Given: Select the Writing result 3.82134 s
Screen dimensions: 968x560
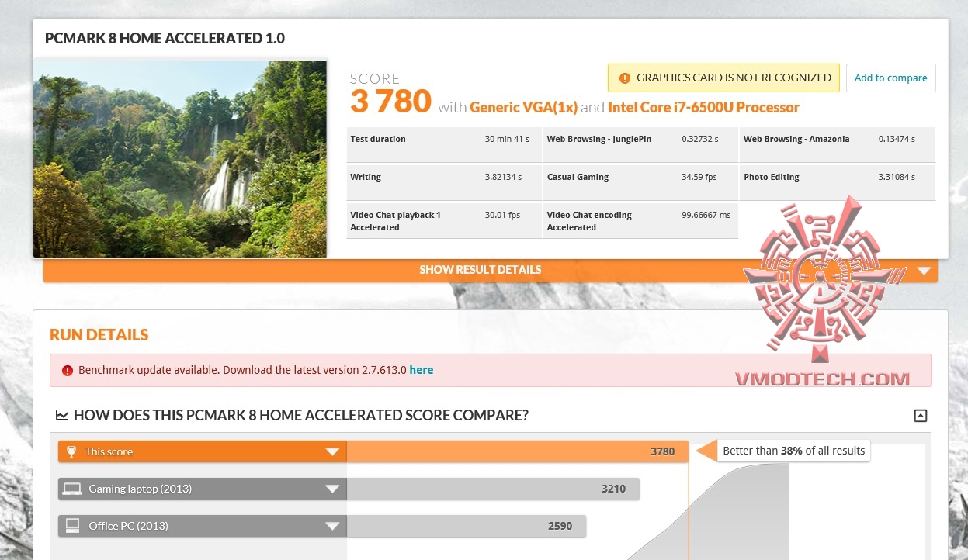Looking at the screenshot, I should click(503, 177).
